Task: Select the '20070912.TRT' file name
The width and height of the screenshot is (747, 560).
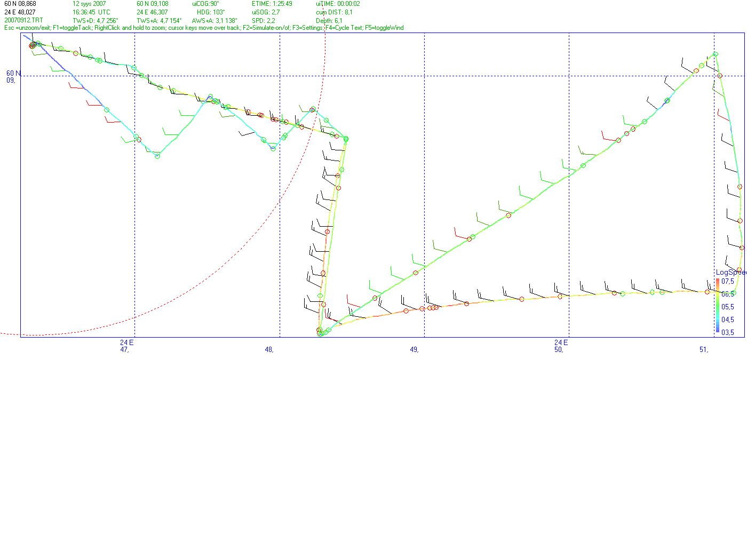Action: 23,20
